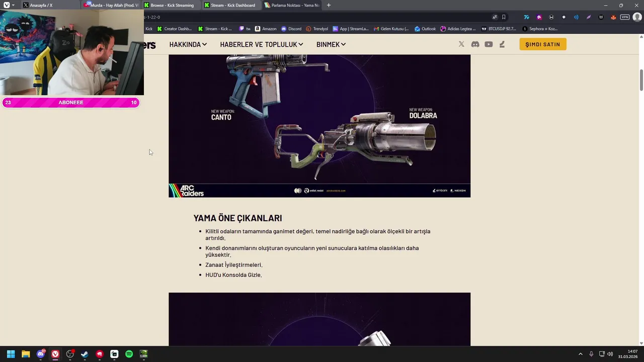Open Steam from the taskbar

85,354
